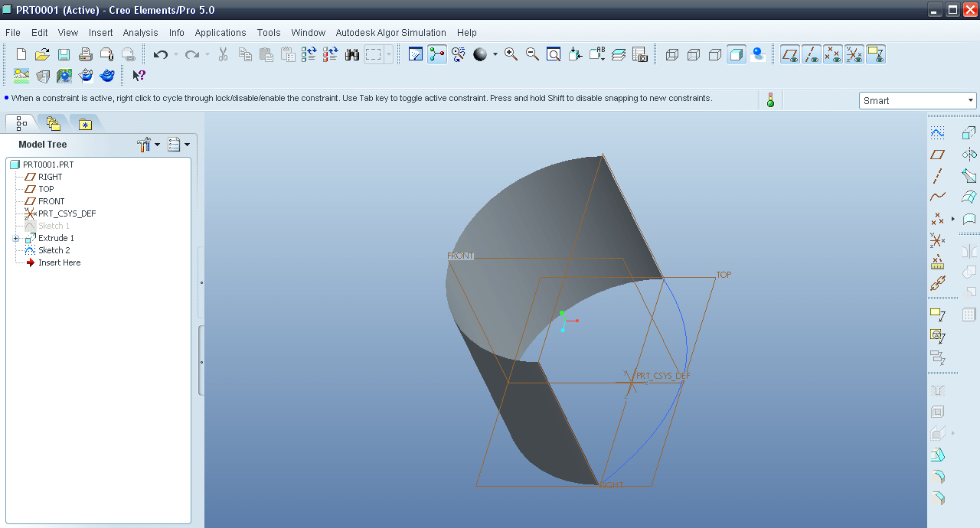Switch to the Favorites tab
The width and height of the screenshot is (980, 528).
(85, 123)
